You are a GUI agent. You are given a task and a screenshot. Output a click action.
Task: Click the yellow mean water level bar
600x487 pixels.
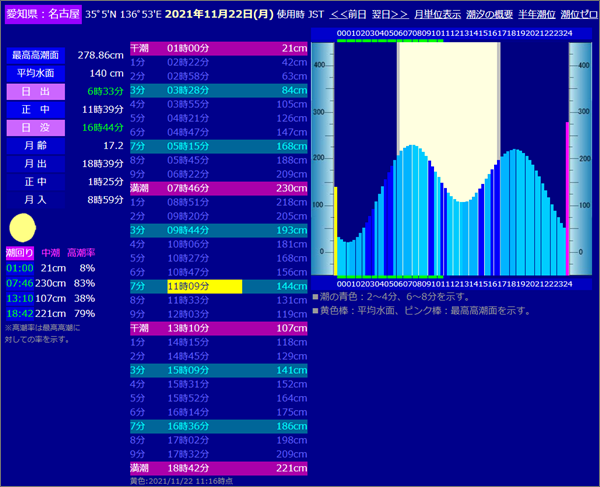tap(336, 231)
